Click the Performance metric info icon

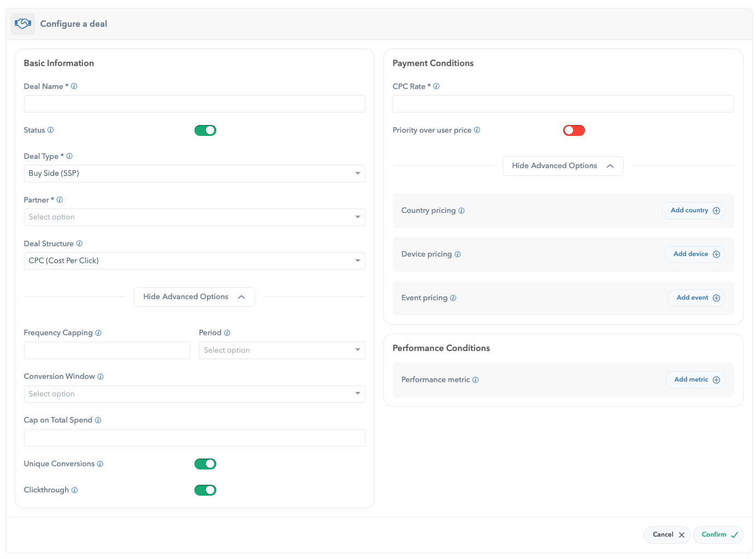pyautogui.click(x=476, y=380)
